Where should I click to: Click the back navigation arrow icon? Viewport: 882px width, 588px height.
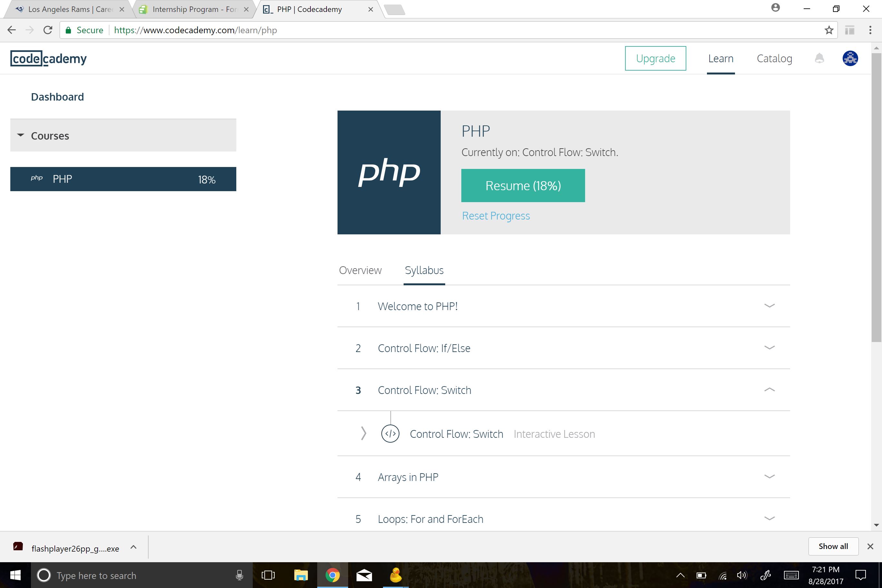click(12, 30)
